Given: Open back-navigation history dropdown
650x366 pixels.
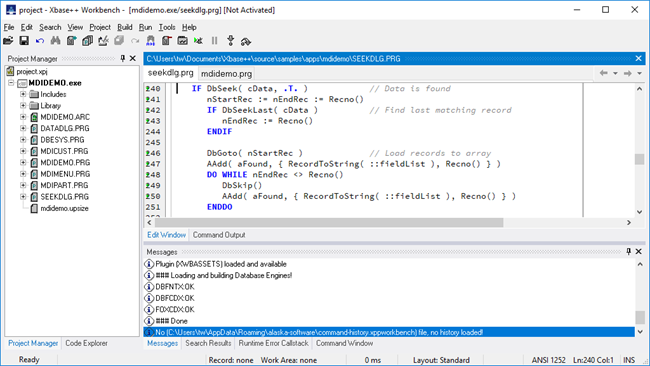Looking at the screenshot, I should [x=615, y=73].
